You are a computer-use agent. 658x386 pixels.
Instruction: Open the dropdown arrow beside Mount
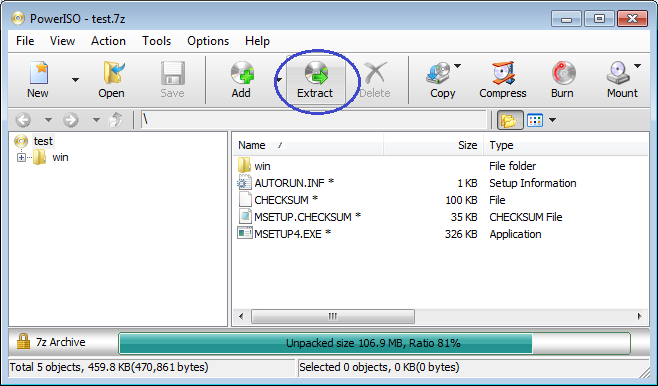(x=637, y=66)
